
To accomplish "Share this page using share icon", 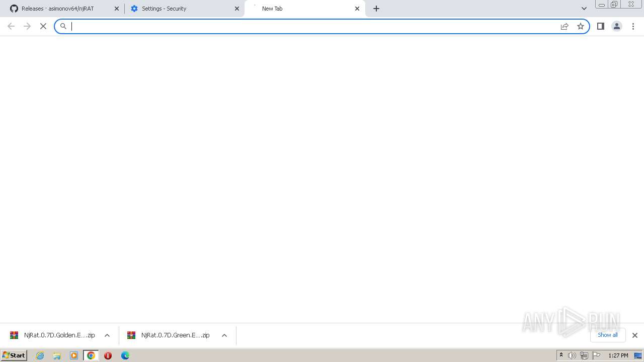I will pyautogui.click(x=565, y=26).
